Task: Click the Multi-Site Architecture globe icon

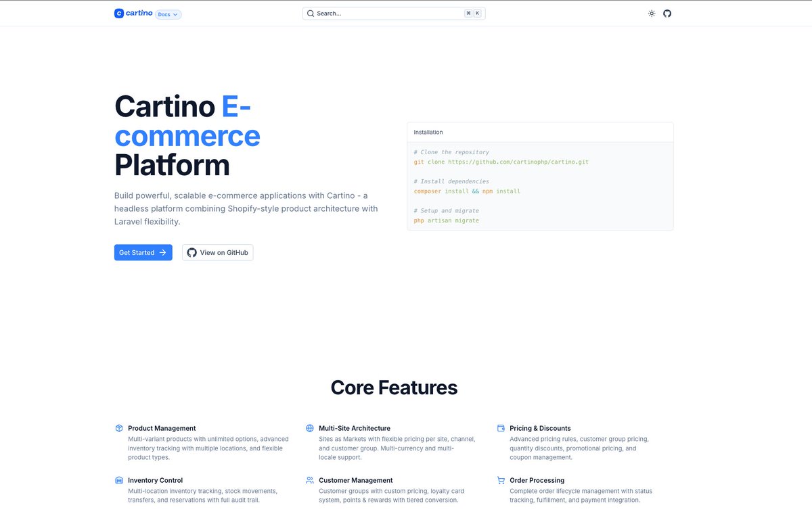Action: coord(310,428)
